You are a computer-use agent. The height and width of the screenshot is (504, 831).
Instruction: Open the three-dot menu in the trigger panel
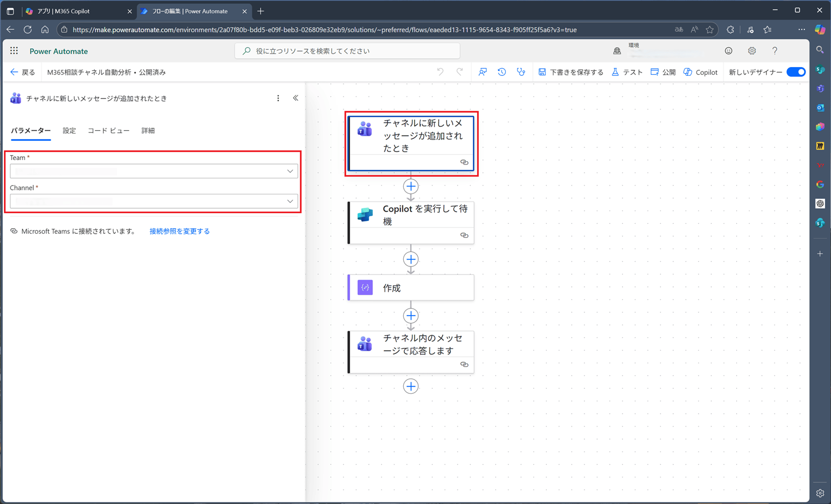pos(278,98)
